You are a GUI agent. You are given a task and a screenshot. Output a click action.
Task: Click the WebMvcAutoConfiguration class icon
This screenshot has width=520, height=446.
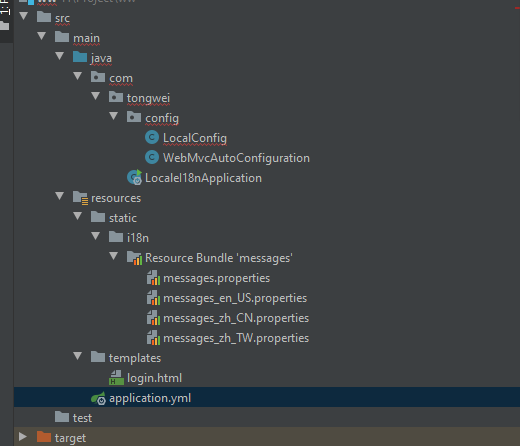tap(152, 157)
